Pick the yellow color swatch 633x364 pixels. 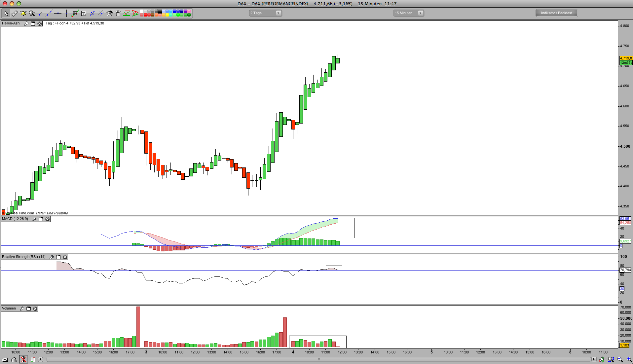click(167, 15)
